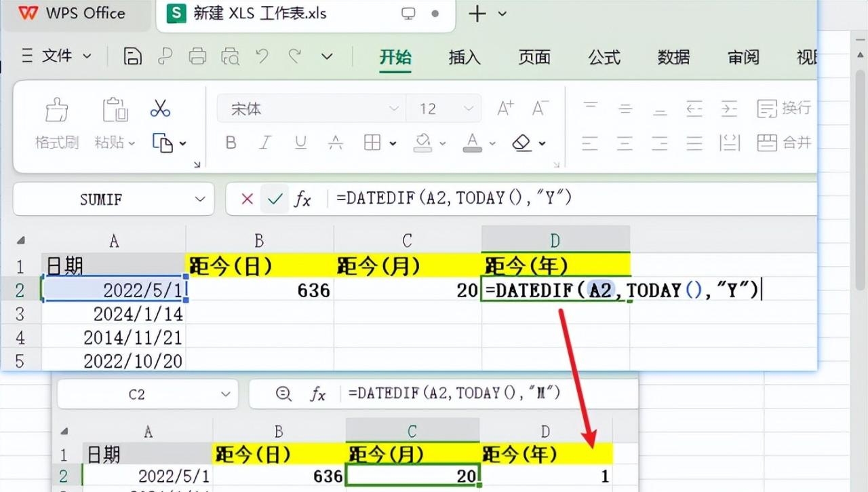
Task: Open the 文件 File menu
Action: 56,56
